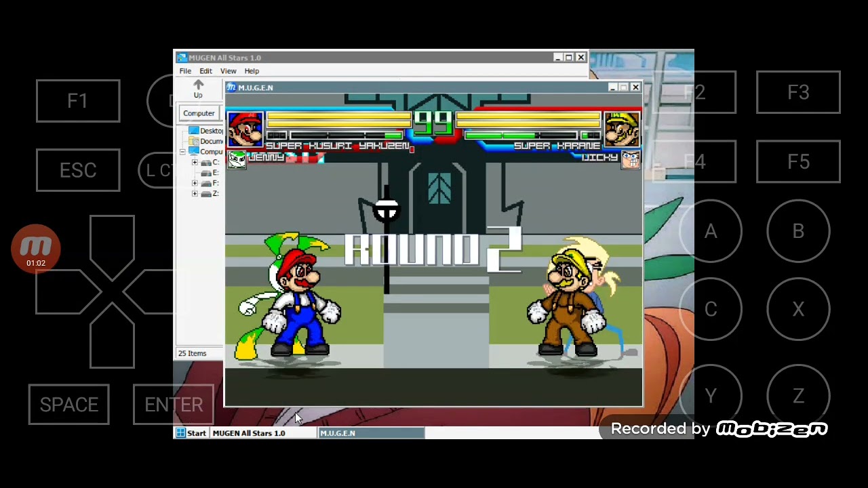Expand the Z: drive node

[195, 194]
